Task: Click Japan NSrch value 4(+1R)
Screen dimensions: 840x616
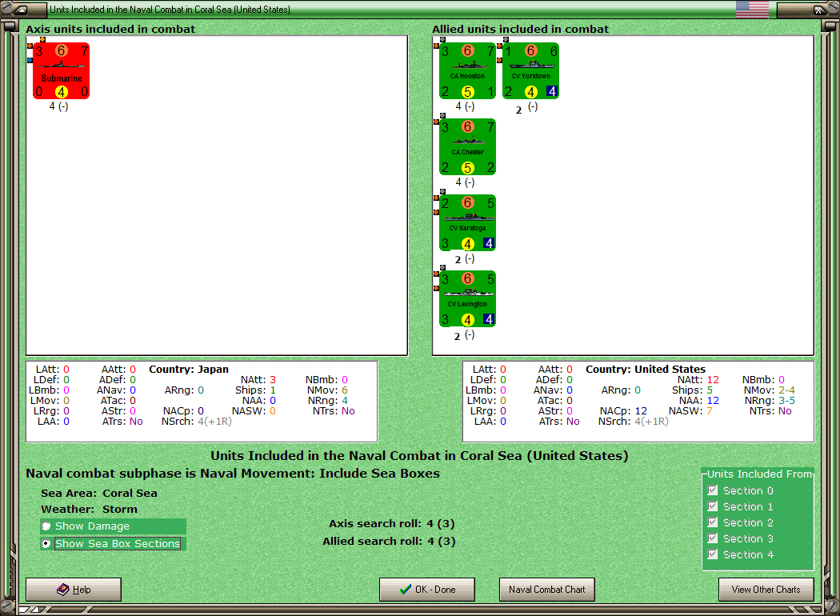Action: click(214, 422)
